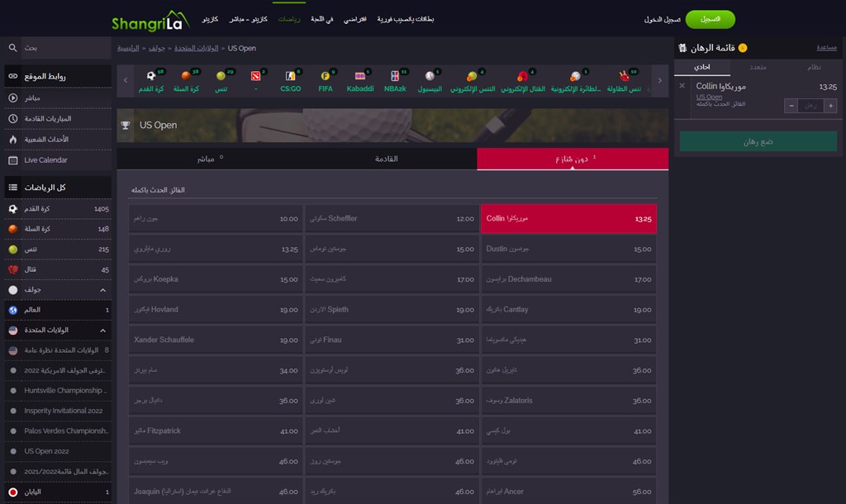Click the home breadcrumb link (الرئيسية)
Viewport: 846px width, 504px height.
(128, 48)
